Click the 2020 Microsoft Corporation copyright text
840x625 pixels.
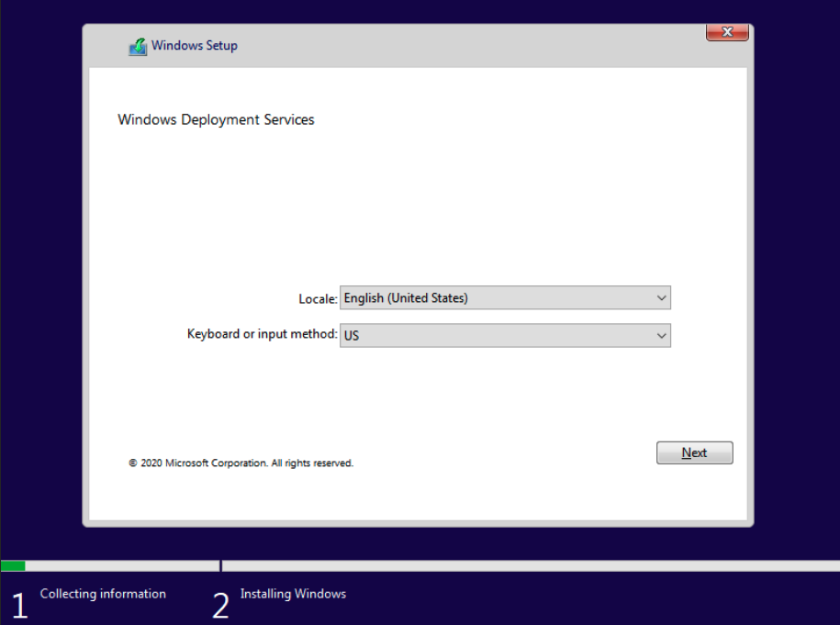coord(241,463)
